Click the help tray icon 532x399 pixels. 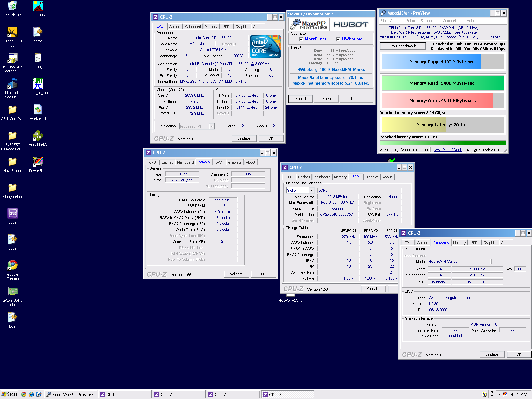pos(484,394)
